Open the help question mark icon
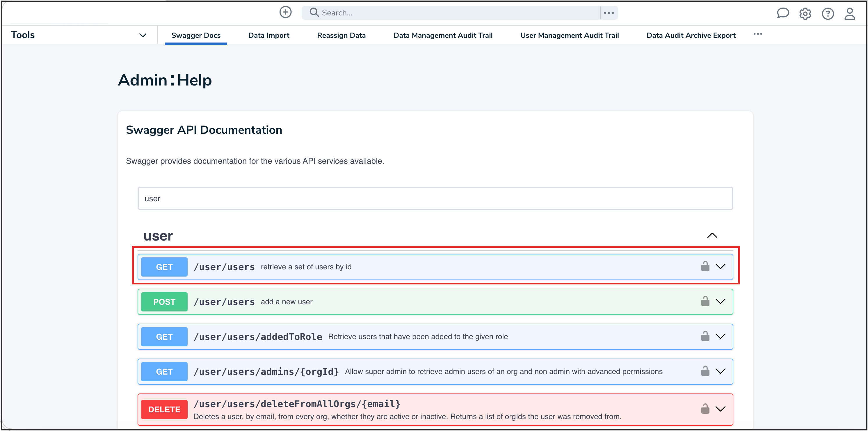The image size is (868, 431). (828, 13)
